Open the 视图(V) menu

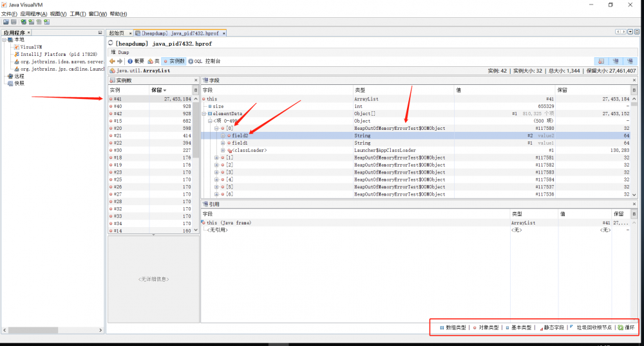pos(59,14)
